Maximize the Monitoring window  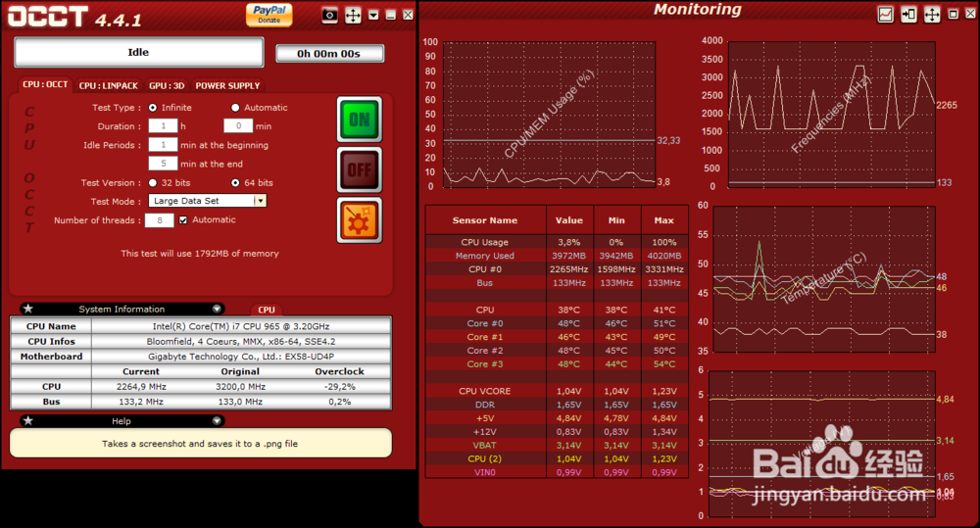[954, 14]
